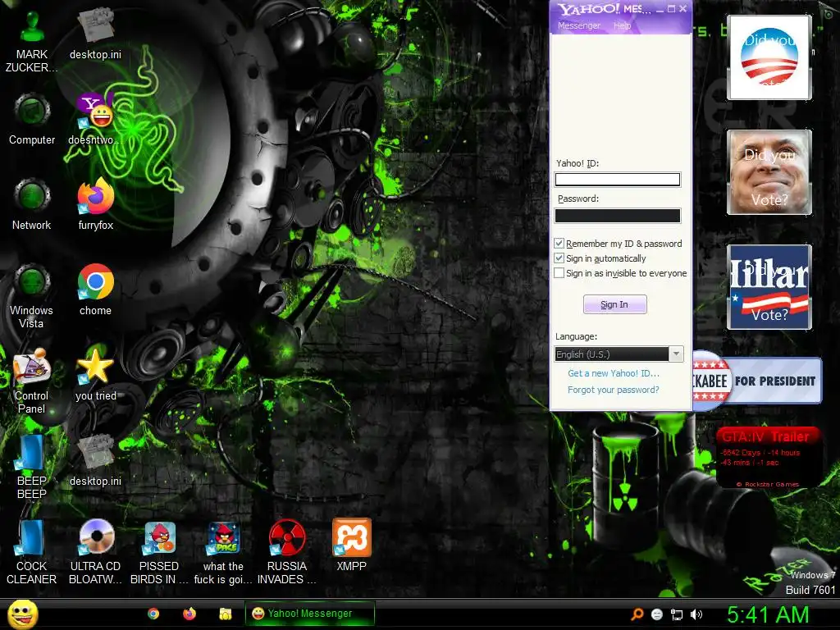Open the Network desktop icon
Screen dimensions: 840x630
32,204
